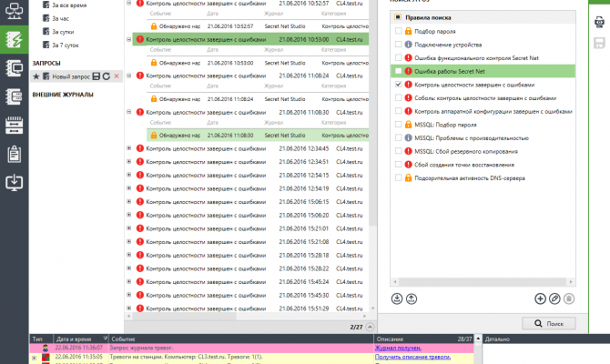Viewport: 610px width, 364px height.
Task: Expand the 15:21:01 event row
Action: click(x=128, y=227)
